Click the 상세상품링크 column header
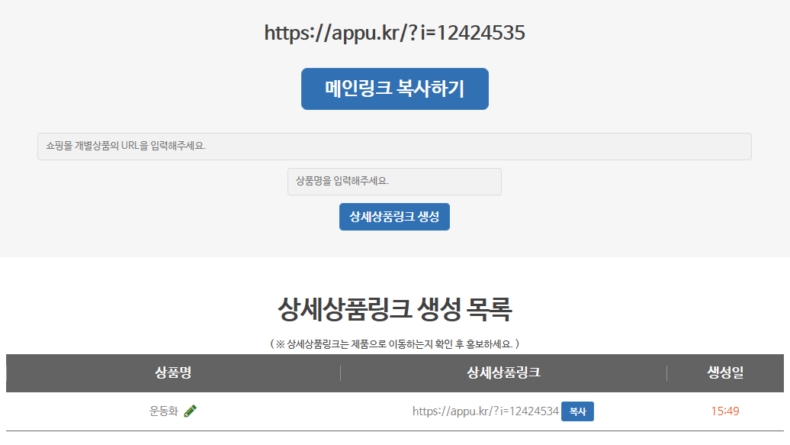790x445 pixels. tap(503, 373)
